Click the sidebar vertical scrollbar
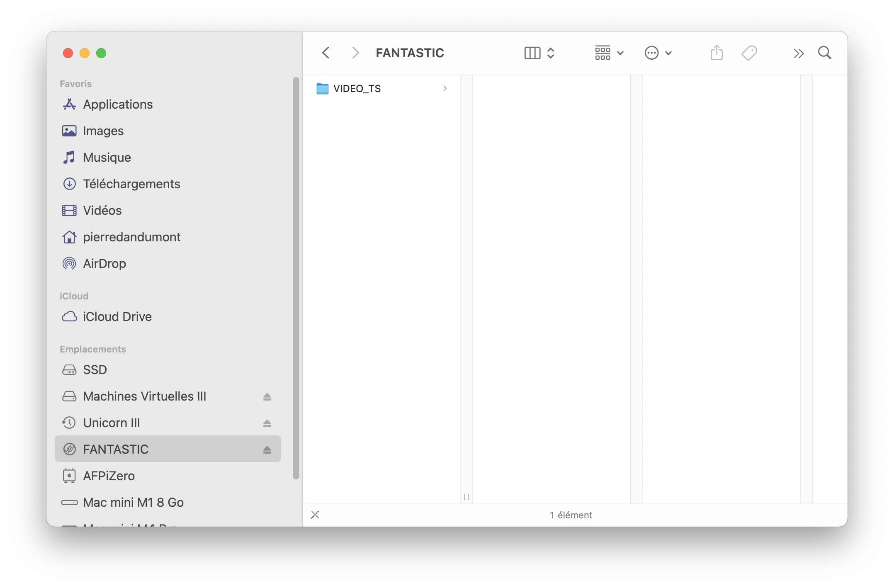This screenshot has height=588, width=894. [x=296, y=278]
